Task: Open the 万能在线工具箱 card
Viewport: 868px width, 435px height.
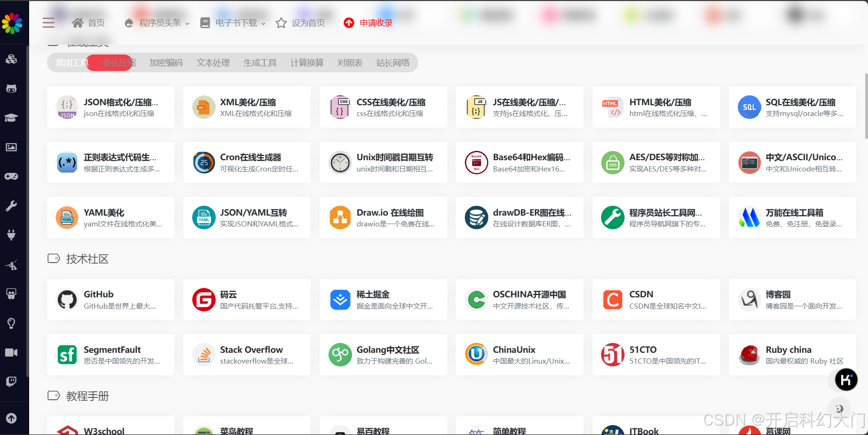Action: (x=792, y=217)
